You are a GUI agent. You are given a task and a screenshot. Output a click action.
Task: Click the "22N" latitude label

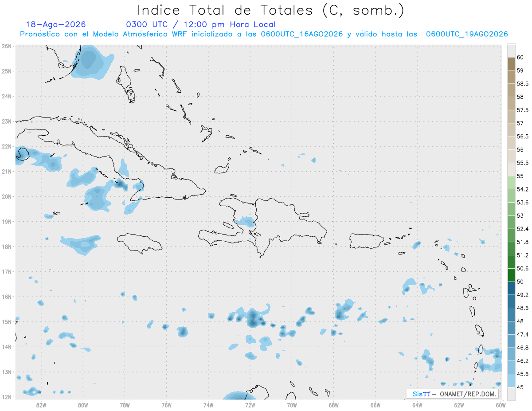7,146
